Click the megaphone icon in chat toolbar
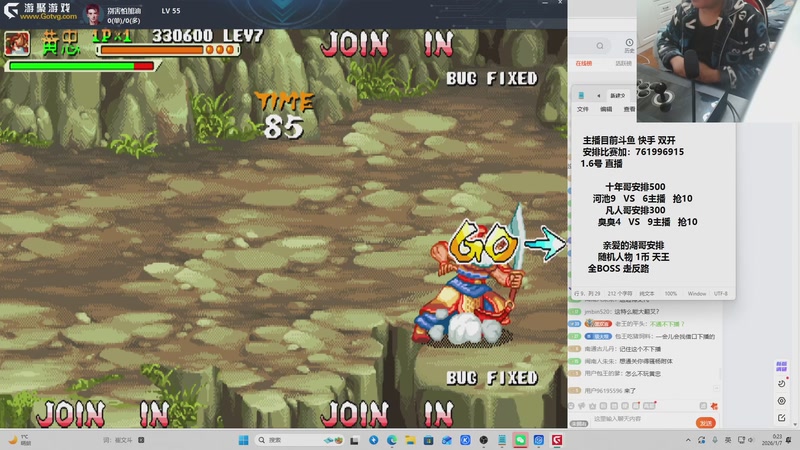This screenshot has height=450, width=800. click(x=582, y=406)
